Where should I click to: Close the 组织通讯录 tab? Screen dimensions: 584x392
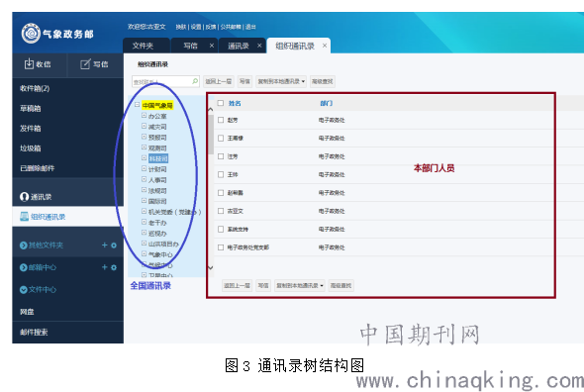[x=325, y=46]
